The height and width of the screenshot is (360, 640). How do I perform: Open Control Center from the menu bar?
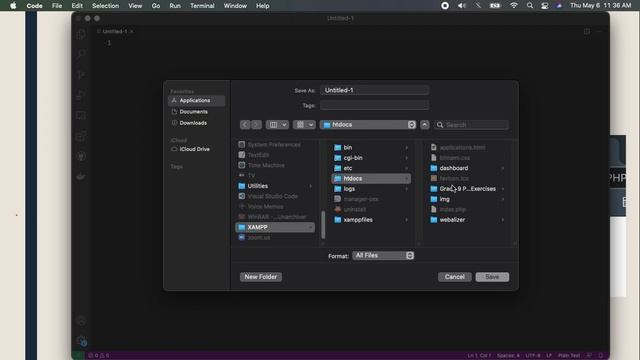[544, 6]
